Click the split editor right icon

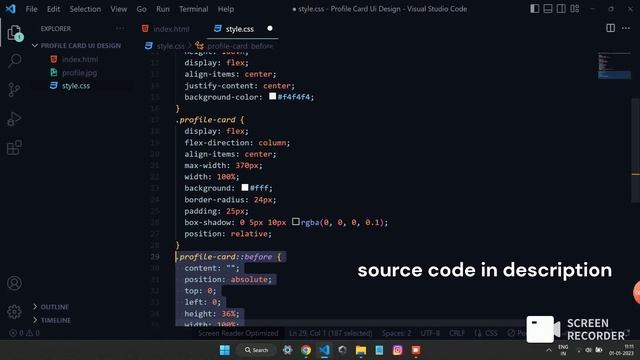point(611,28)
